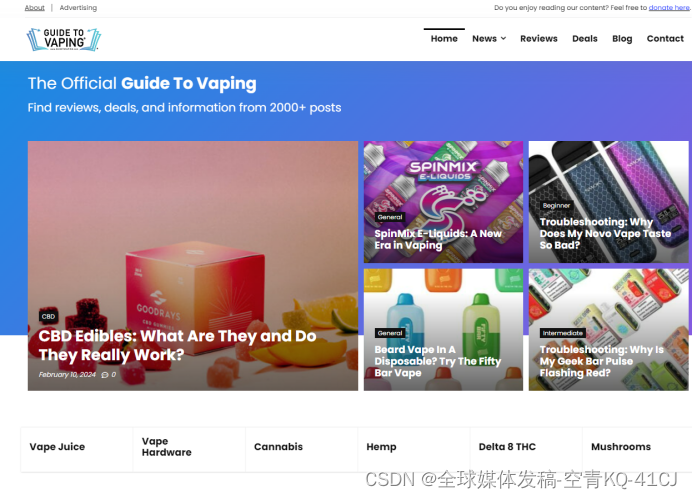Image resolution: width=692 pixels, height=499 pixels.
Task: Click the CBD tag badge
Action: pos(48,316)
